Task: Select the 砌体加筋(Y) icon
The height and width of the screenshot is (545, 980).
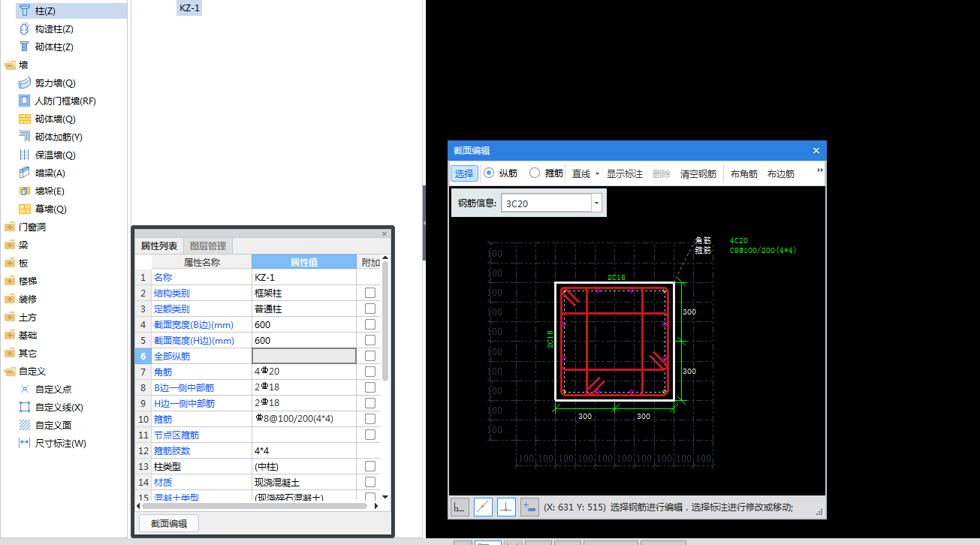Action: 24,137
